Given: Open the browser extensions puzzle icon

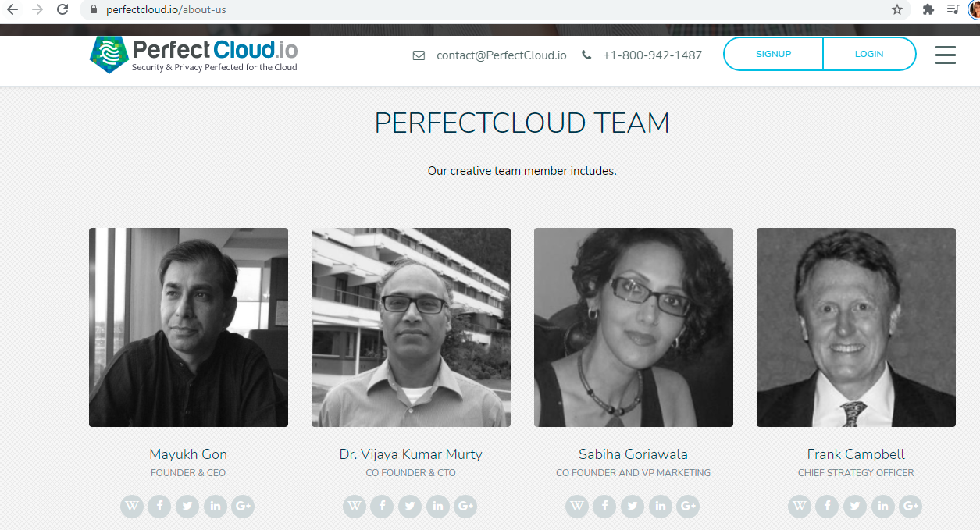Looking at the screenshot, I should [928, 10].
